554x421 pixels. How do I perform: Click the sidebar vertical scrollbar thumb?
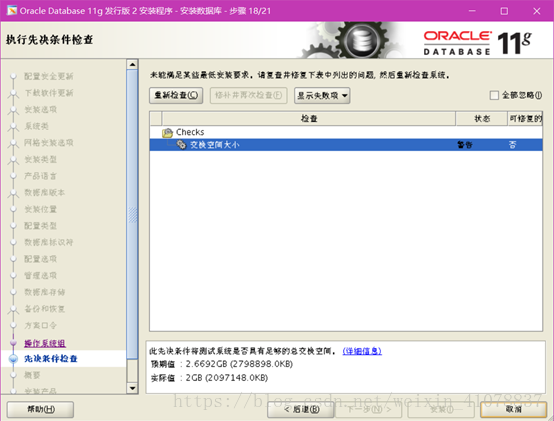tap(132, 214)
